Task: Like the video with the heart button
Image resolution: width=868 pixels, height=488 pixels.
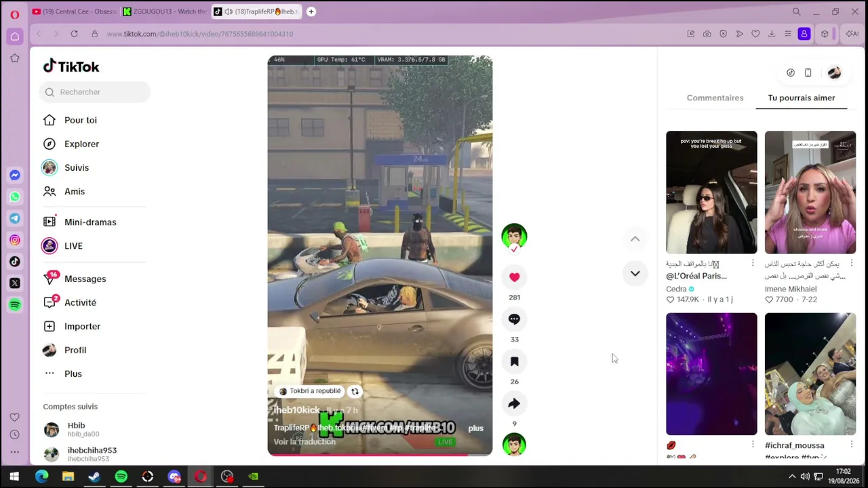Action: click(x=514, y=277)
